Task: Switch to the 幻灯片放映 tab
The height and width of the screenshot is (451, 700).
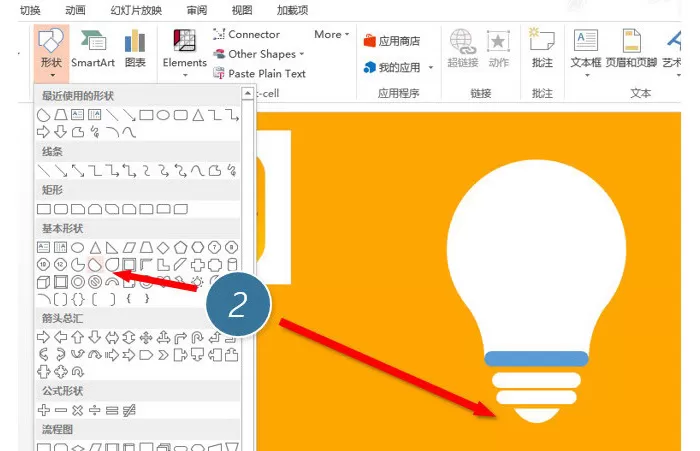Action: tap(136, 10)
